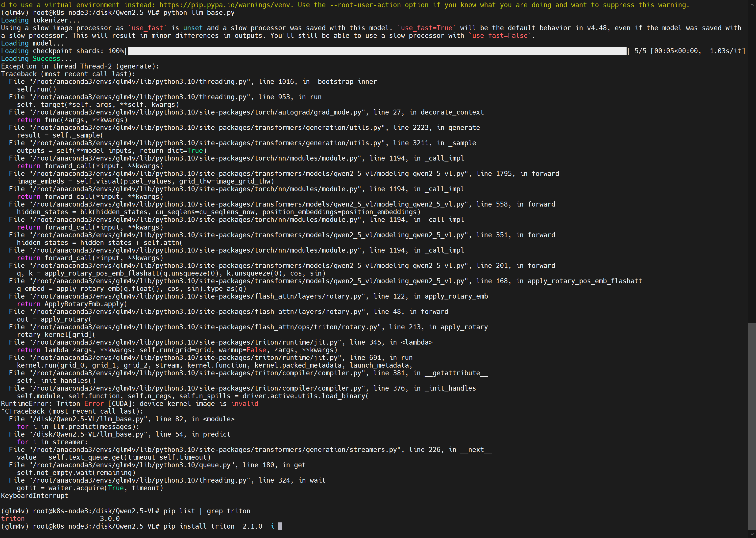Click the checkpoint shards progress bar

pos(377,51)
